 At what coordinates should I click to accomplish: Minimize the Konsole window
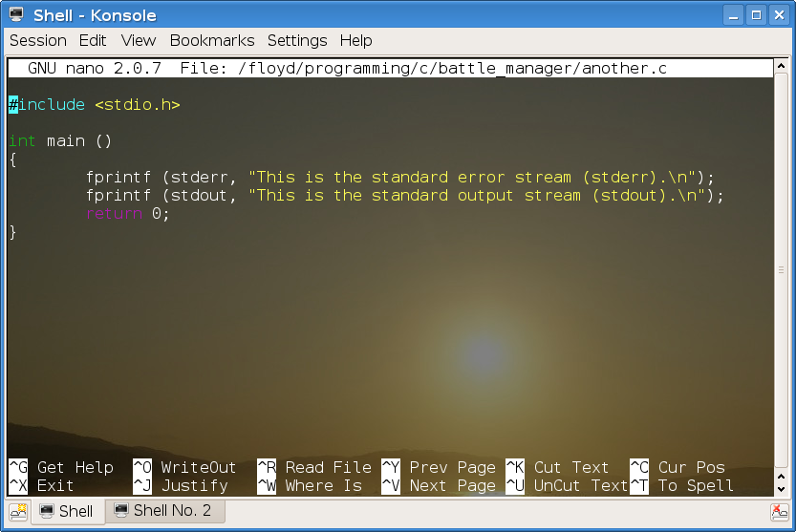733,15
